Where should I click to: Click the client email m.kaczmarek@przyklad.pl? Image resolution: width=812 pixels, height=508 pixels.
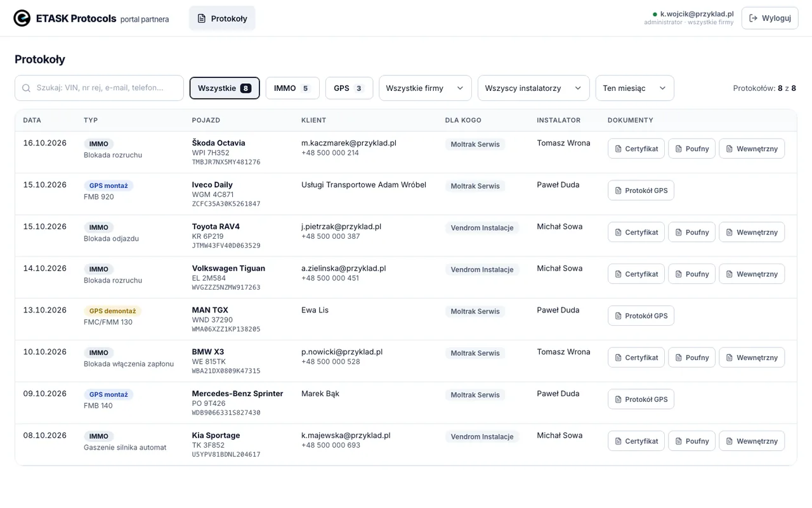tap(349, 143)
